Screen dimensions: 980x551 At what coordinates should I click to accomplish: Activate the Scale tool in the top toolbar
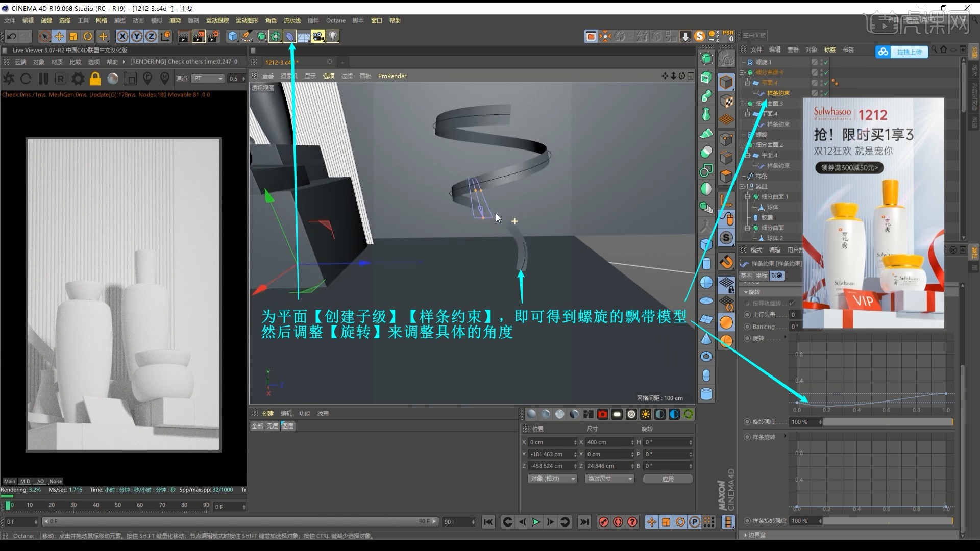coord(73,36)
